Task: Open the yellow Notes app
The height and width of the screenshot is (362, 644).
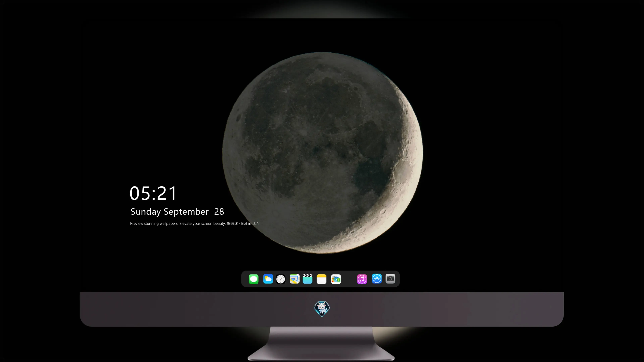Action: tap(321, 279)
